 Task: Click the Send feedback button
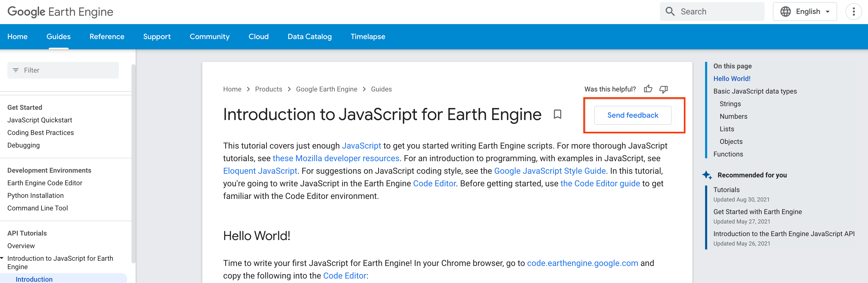click(x=633, y=115)
